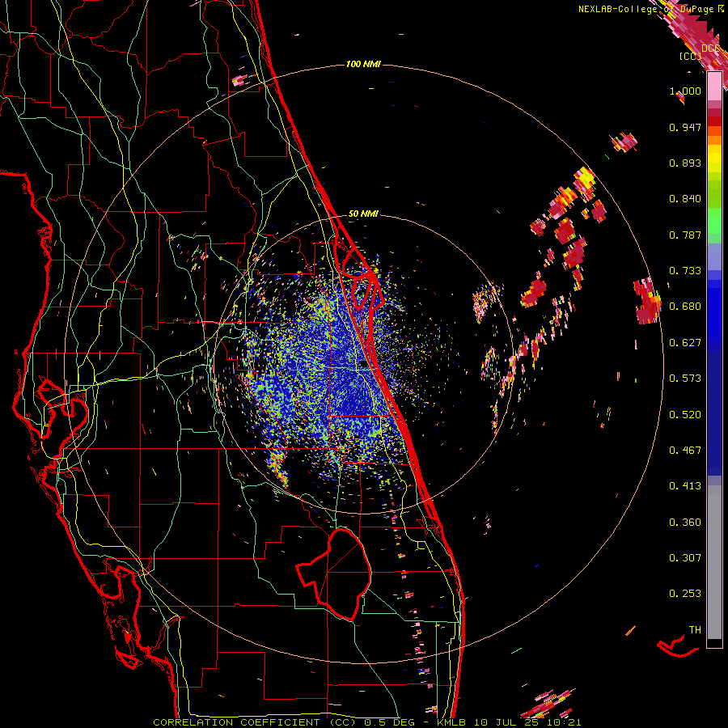The image size is (728, 728).
Task: Click the 0.787 legend value
Action: pos(685,235)
